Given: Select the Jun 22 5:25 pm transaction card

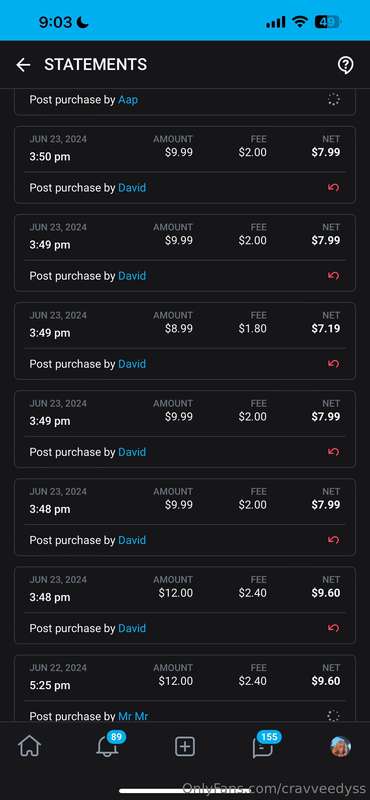Looking at the screenshot, I should click(x=185, y=688).
